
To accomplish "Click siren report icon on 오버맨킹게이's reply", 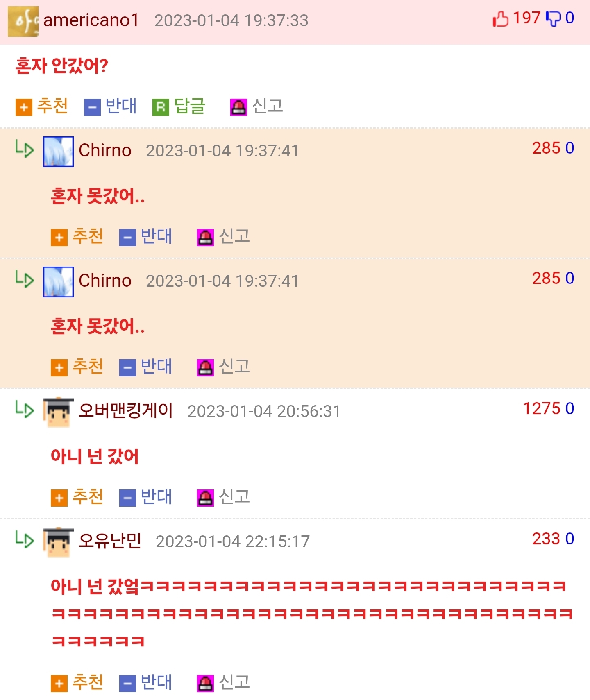I will point(205,498).
